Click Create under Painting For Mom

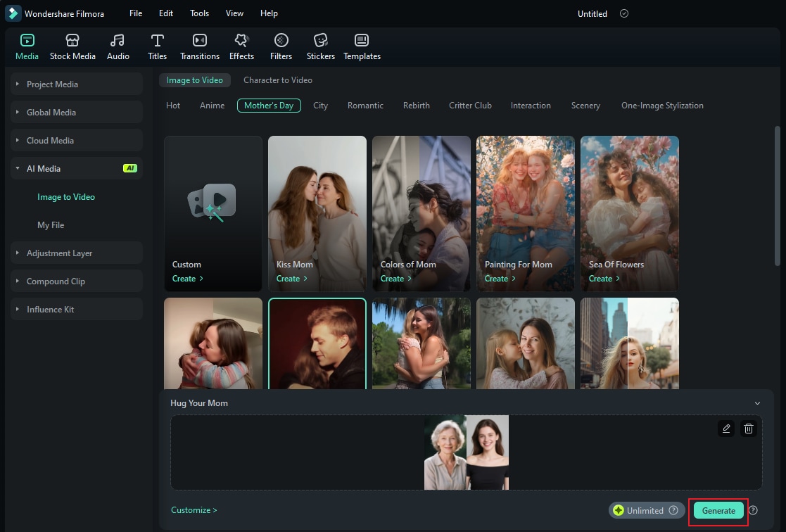(500, 278)
